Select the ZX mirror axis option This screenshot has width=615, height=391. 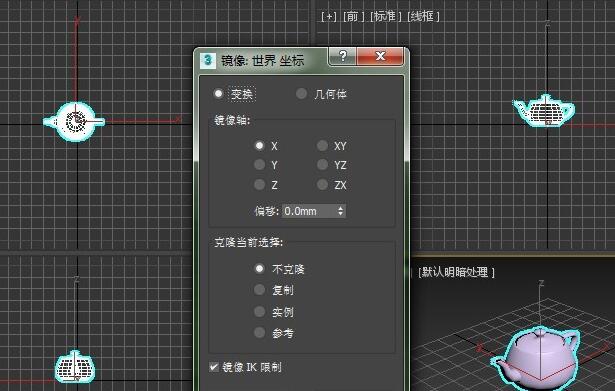coord(322,184)
